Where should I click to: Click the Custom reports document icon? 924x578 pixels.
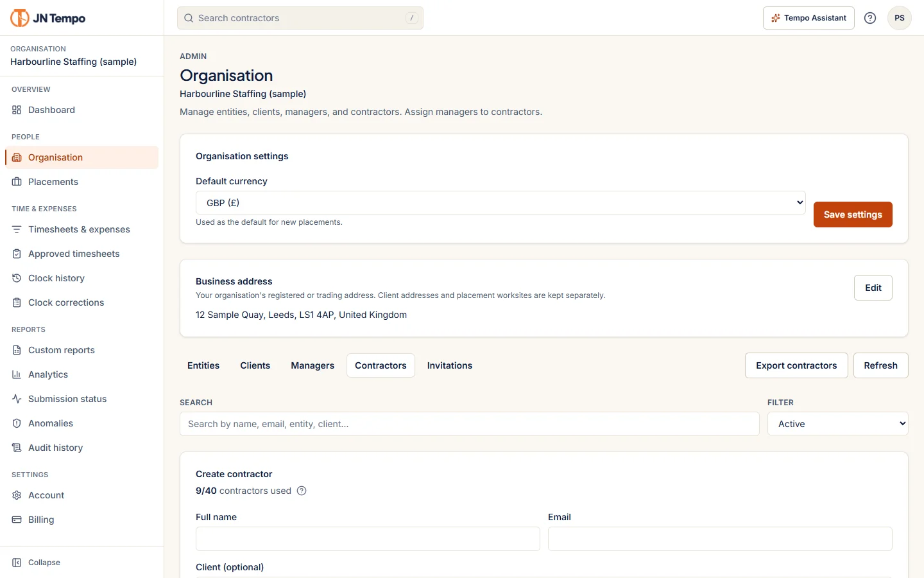(17, 350)
